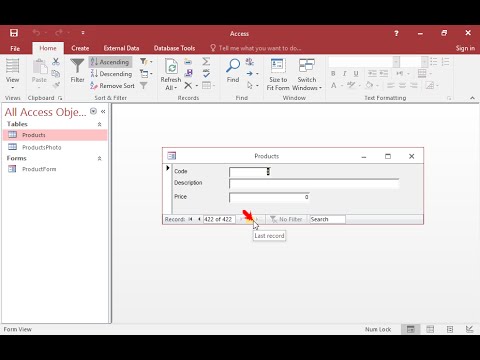Viewport: 480px width, 360px height.
Task: Click the Save record icon
Action: click(189, 73)
